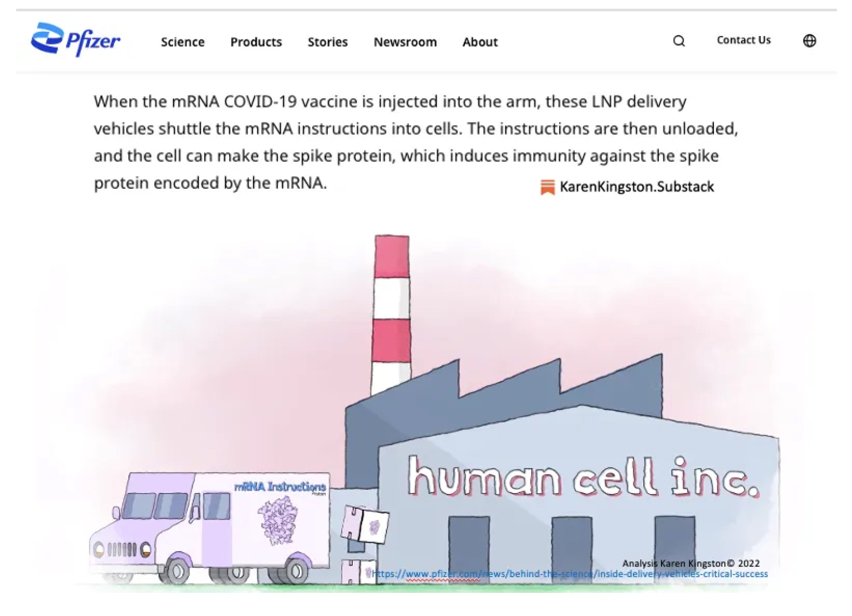Open the About menu
The image size is (852, 616).
(x=480, y=42)
